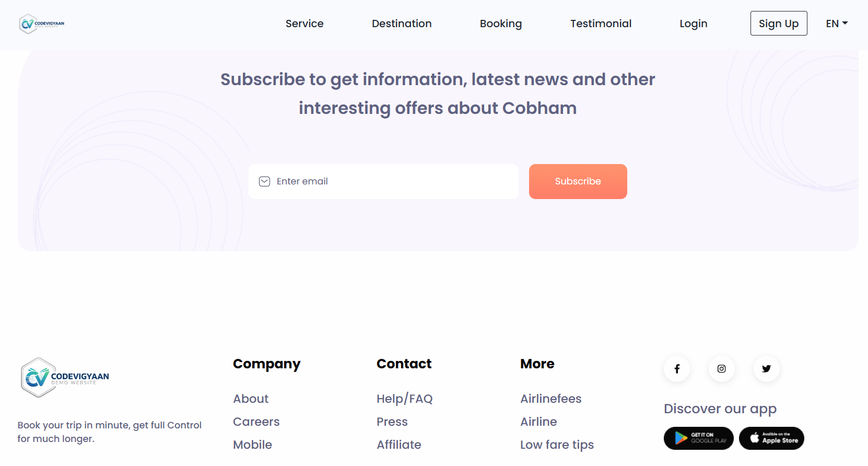Follow the Careers footer link
The height and width of the screenshot is (466, 868).
256,422
